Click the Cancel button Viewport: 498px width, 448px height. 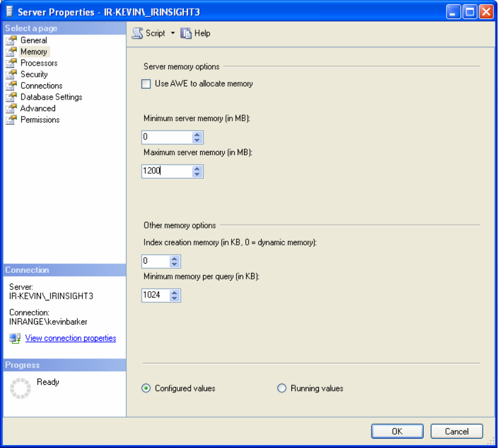(456, 431)
